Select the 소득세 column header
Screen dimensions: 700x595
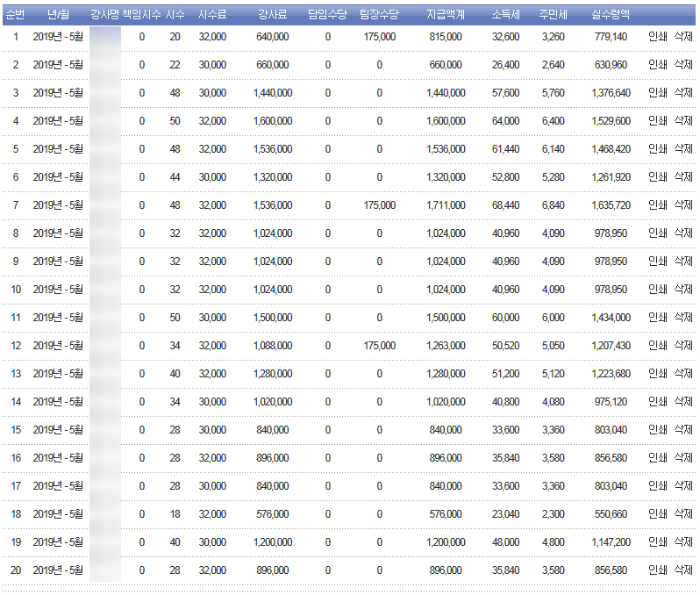[505, 15]
